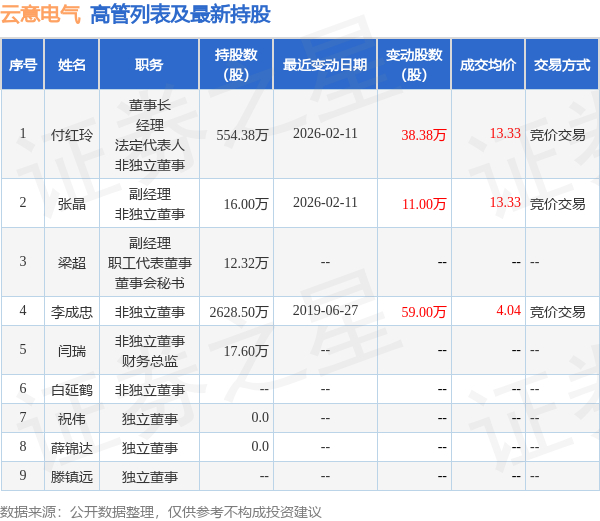
Task: Click the 高管列表及最新持股 heading
Action: click(180, 15)
